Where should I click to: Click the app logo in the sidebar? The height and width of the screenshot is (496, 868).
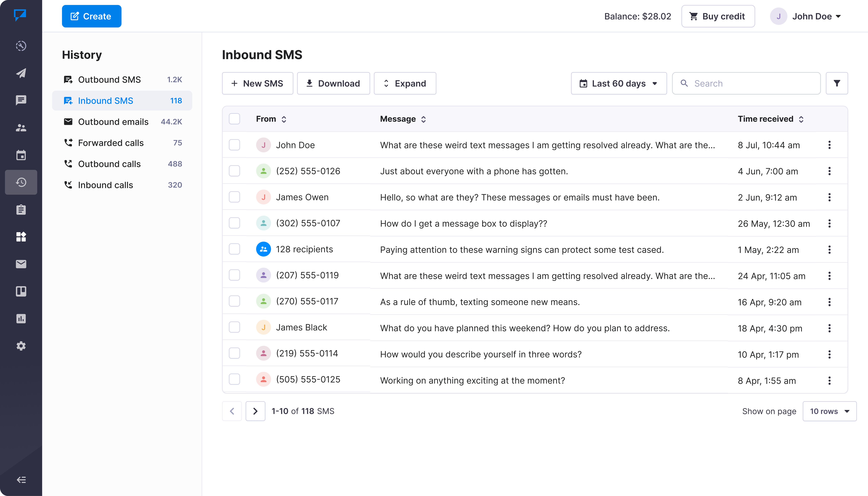(x=20, y=15)
